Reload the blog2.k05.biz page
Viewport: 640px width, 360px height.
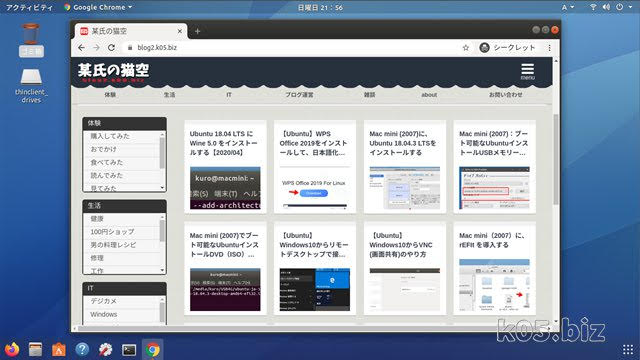[111, 48]
